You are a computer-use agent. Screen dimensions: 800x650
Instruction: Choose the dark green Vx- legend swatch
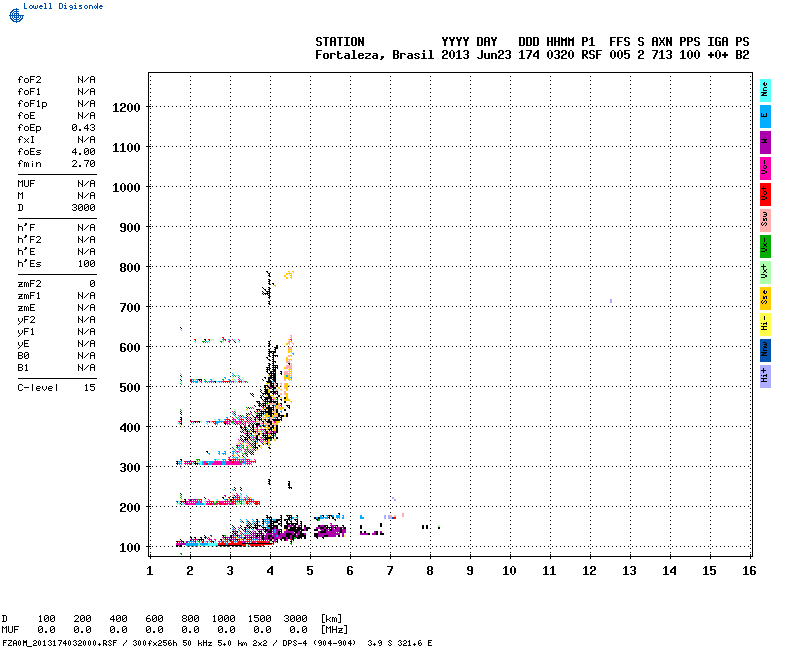tap(765, 246)
